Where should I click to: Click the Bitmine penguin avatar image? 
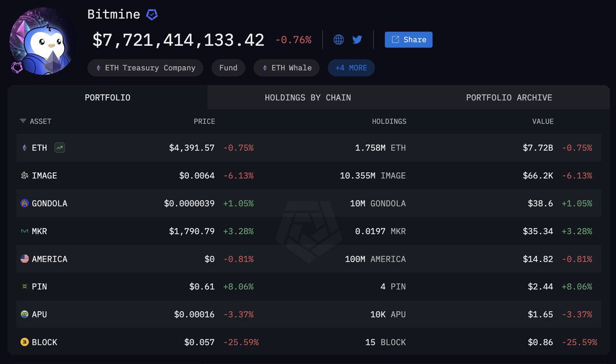click(x=43, y=42)
